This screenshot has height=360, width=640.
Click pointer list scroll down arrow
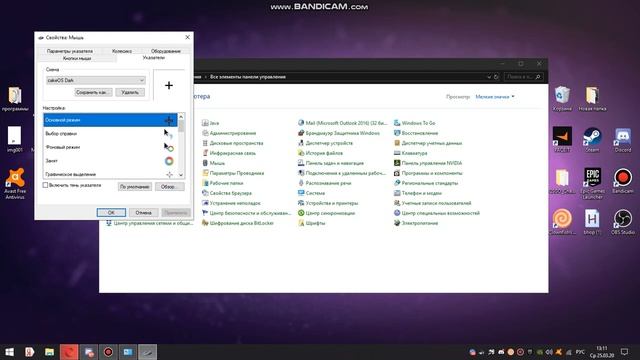tap(181, 175)
